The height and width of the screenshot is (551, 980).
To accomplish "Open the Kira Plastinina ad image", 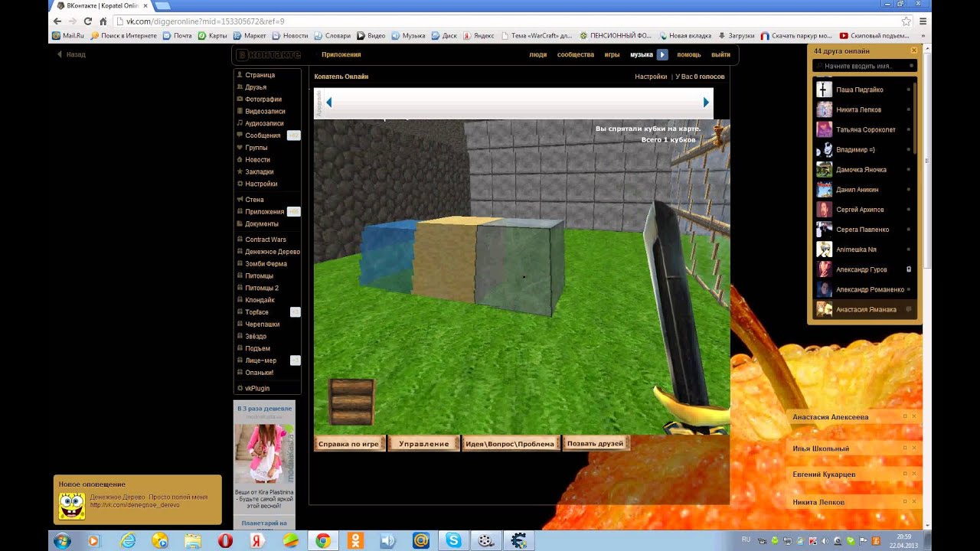I will click(263, 455).
